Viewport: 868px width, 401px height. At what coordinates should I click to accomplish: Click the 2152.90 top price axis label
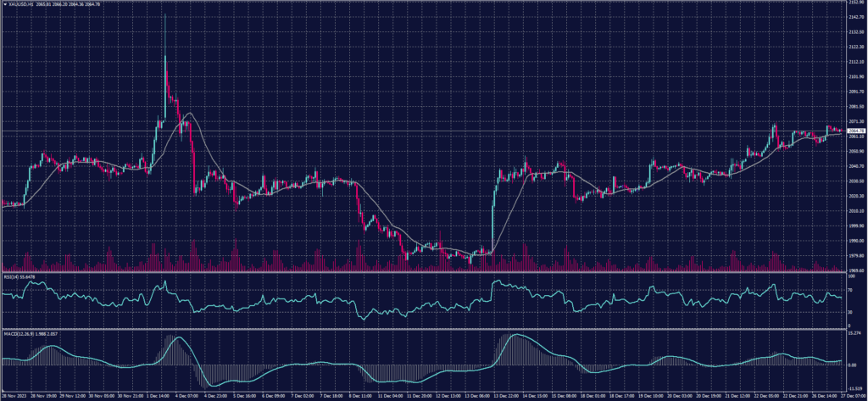[855, 3]
